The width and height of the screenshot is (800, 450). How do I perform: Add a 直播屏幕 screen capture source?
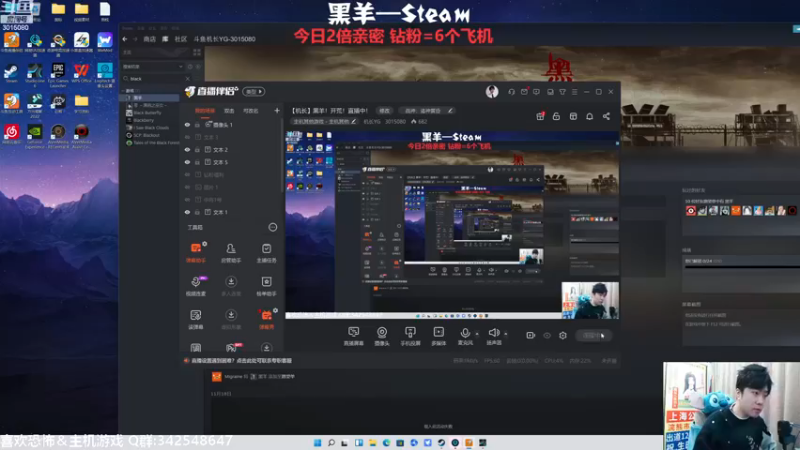coord(354,336)
